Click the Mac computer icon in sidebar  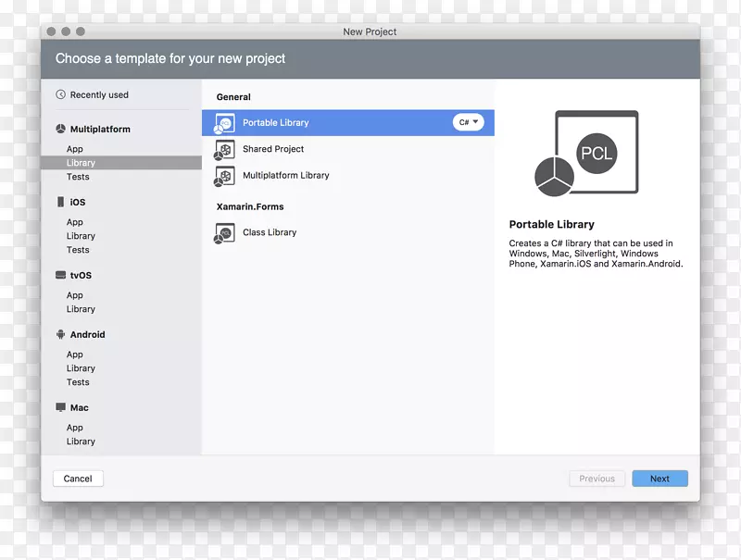click(59, 407)
